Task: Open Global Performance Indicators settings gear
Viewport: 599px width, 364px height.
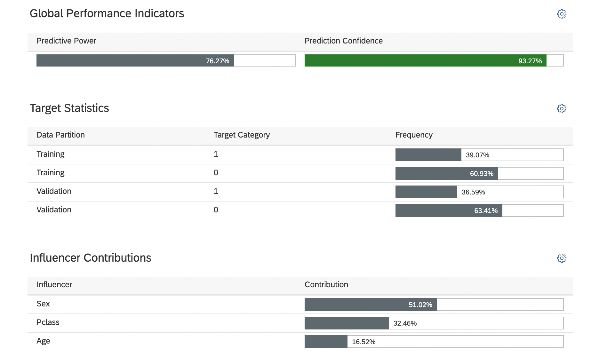Action: (562, 14)
